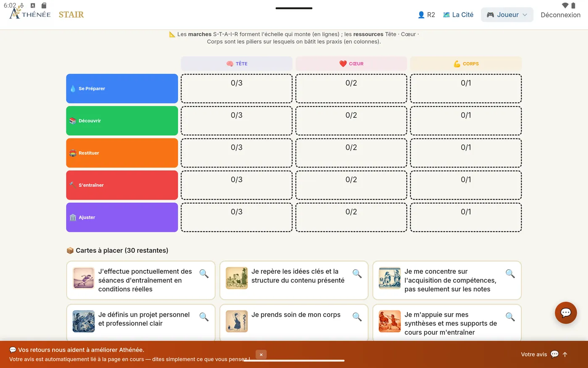The width and height of the screenshot is (588, 368).
Task: Click the Découvrir Tête drop zone
Action: pos(237,121)
